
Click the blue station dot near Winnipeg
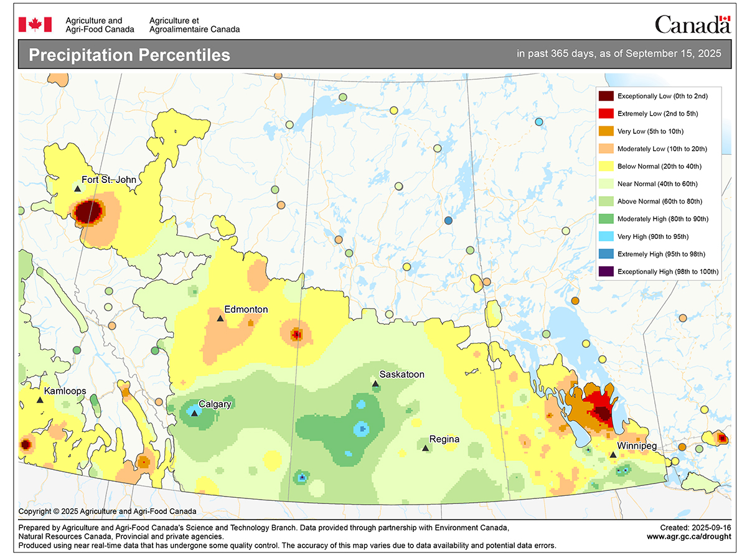point(588,450)
